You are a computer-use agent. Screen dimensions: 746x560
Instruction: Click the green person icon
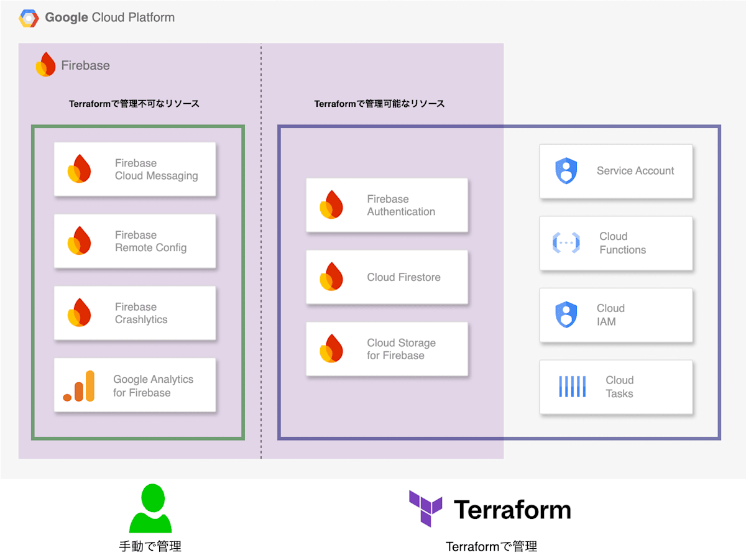pos(150,509)
